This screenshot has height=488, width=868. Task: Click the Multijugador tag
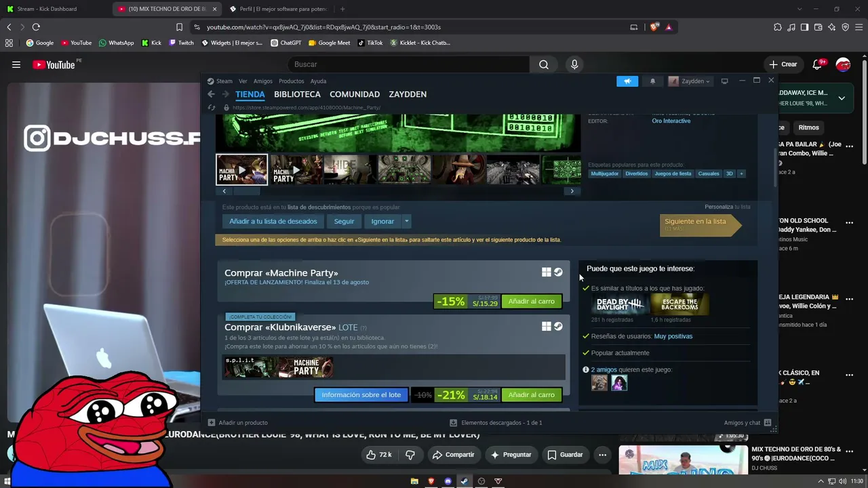pyautogui.click(x=605, y=174)
